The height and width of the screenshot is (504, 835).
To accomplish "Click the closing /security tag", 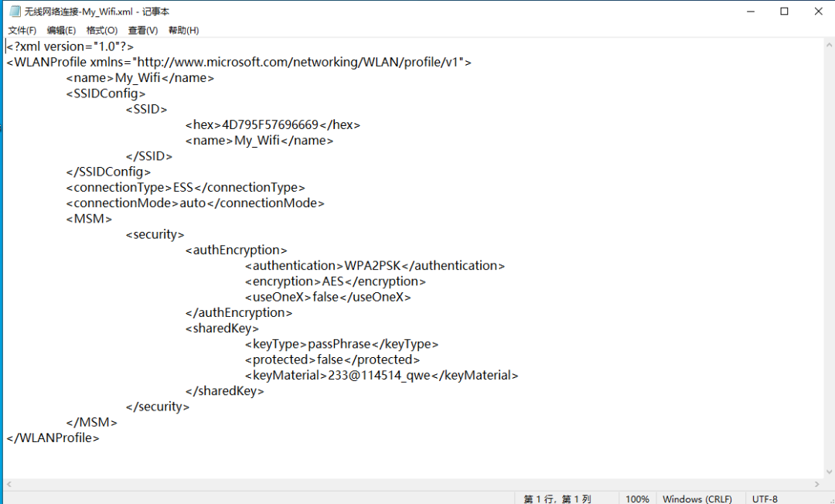I will [x=158, y=407].
